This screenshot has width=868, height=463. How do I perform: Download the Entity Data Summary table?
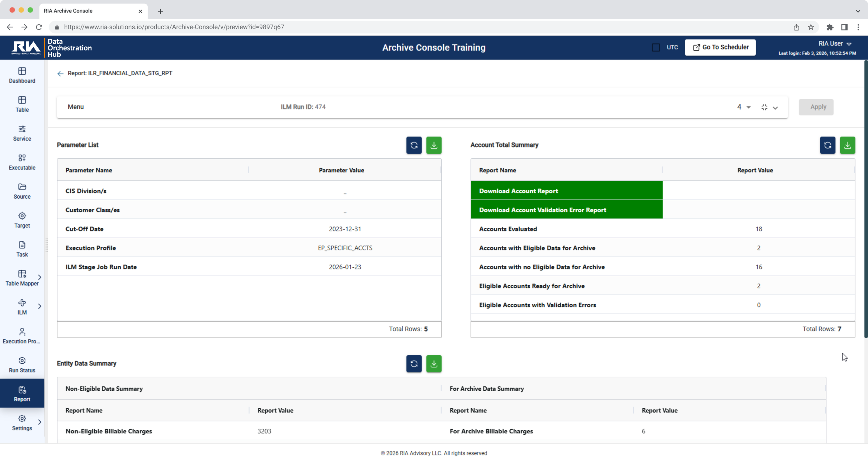click(434, 364)
